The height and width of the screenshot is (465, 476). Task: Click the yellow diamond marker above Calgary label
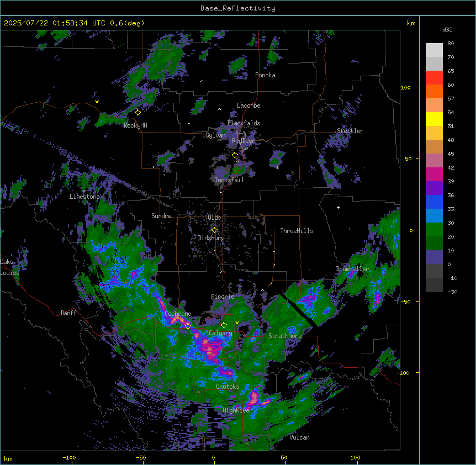(224, 325)
